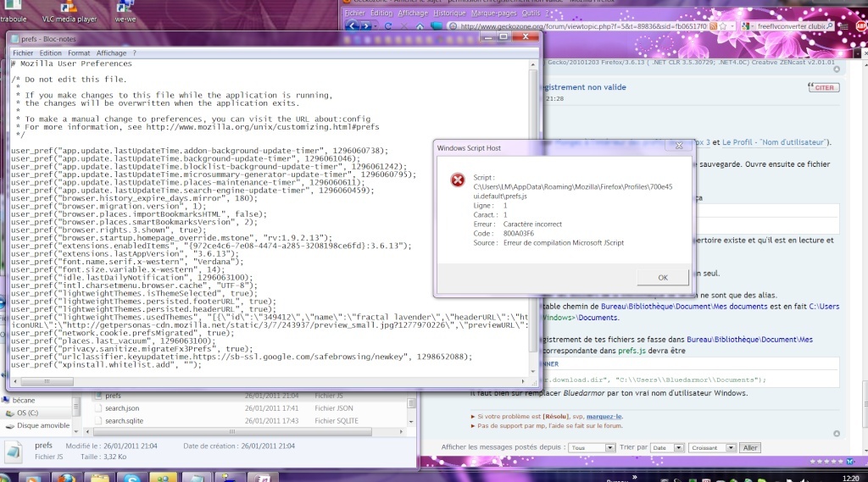868x482 pixels.
Task: Open the Fichier menu in Notepad
Action: pyautogui.click(x=23, y=53)
